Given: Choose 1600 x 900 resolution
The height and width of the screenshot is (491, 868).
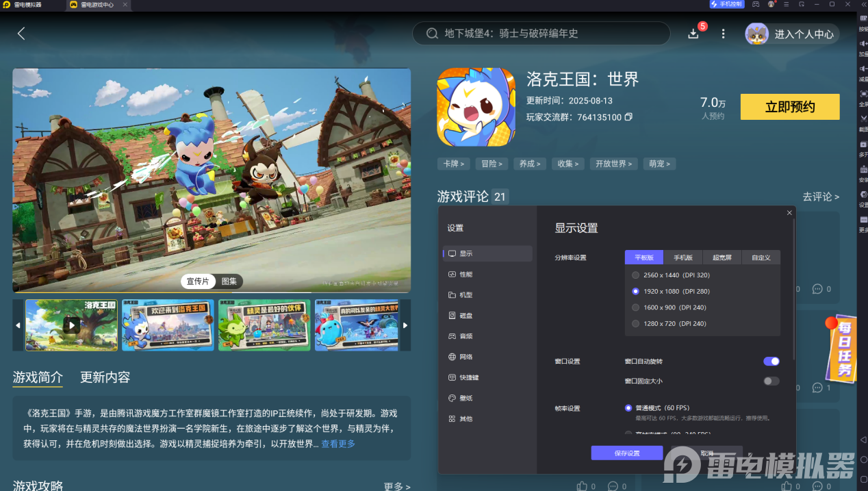Looking at the screenshot, I should click(x=669, y=307).
